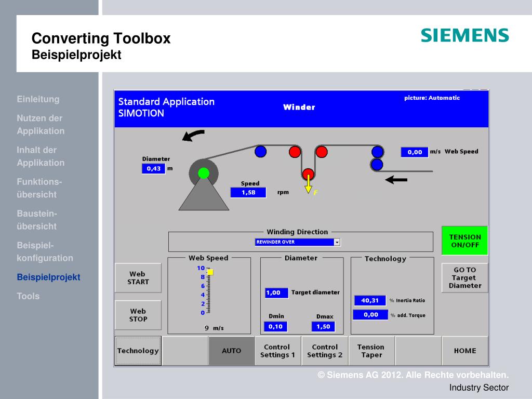Click "Standard Application SIMOTION" header text
This screenshot has width=532, height=399.
coord(166,107)
